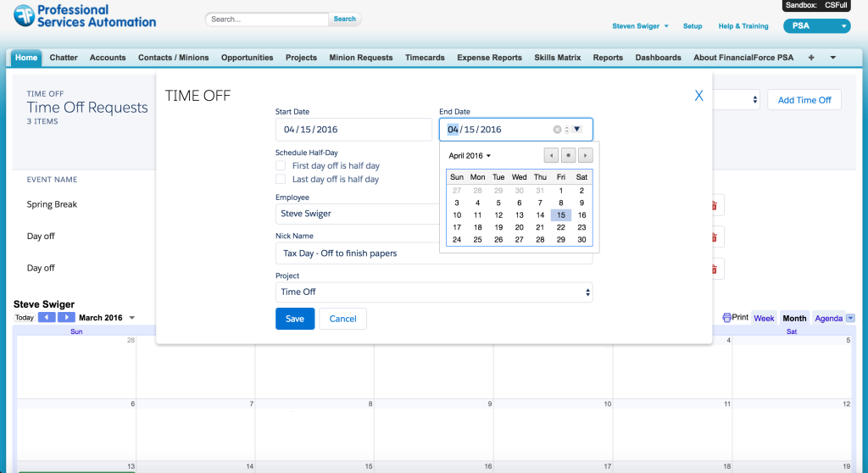Click the global search input field
Screen dimensions: 868x473
point(267,19)
